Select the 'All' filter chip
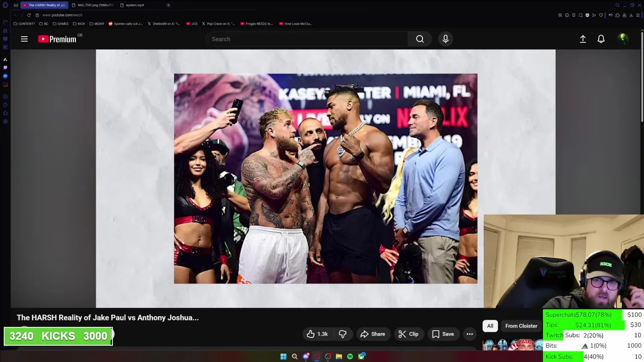This screenshot has width=644, height=362. pos(490,326)
